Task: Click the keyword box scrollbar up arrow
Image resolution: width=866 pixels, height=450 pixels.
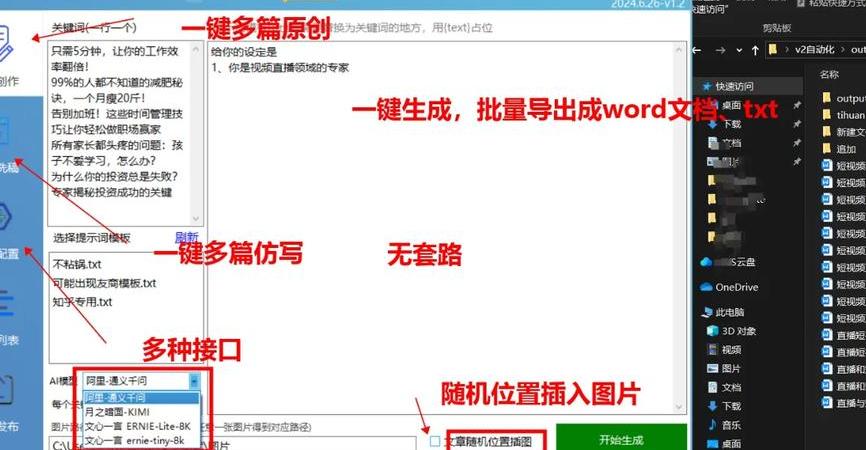Action: [196, 49]
